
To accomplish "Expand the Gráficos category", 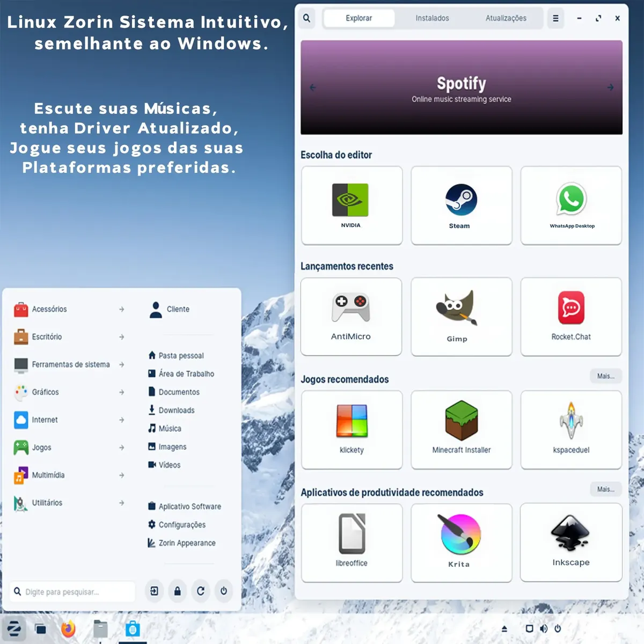I will coord(69,392).
